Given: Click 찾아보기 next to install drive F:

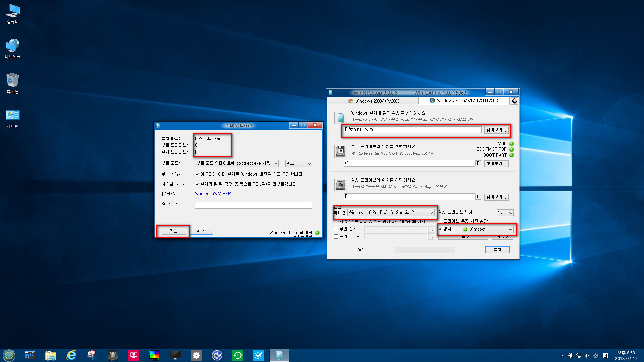Looking at the screenshot, I should pyautogui.click(x=496, y=197).
